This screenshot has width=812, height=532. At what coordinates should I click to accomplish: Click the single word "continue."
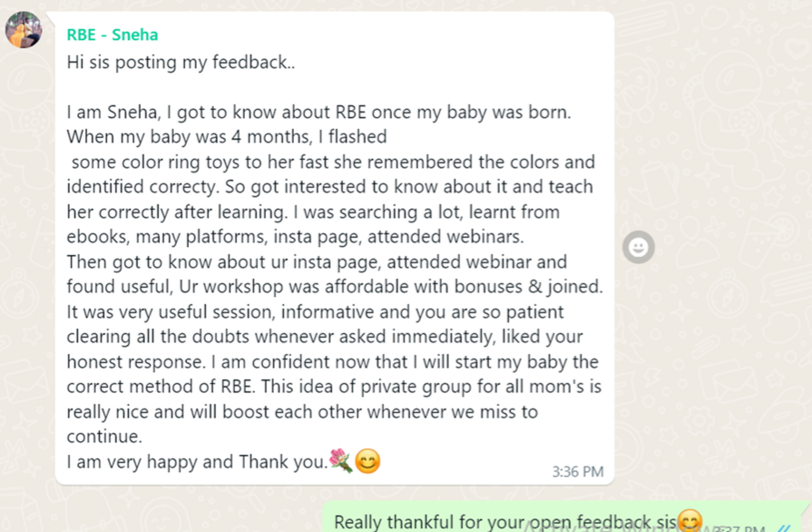coord(105,437)
